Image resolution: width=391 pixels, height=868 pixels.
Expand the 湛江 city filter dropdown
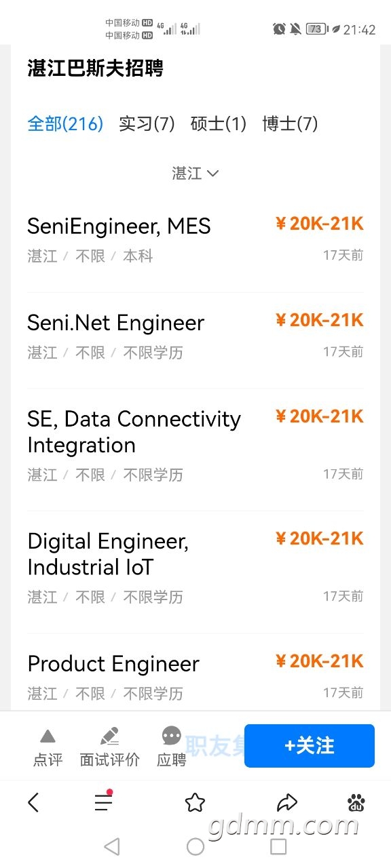coord(195,174)
